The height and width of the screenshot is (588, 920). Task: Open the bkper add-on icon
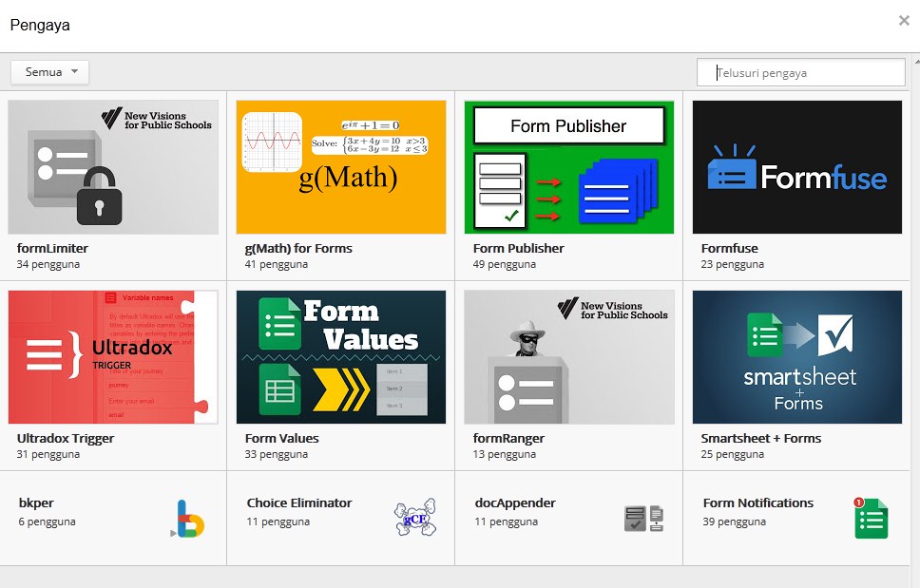(x=188, y=519)
